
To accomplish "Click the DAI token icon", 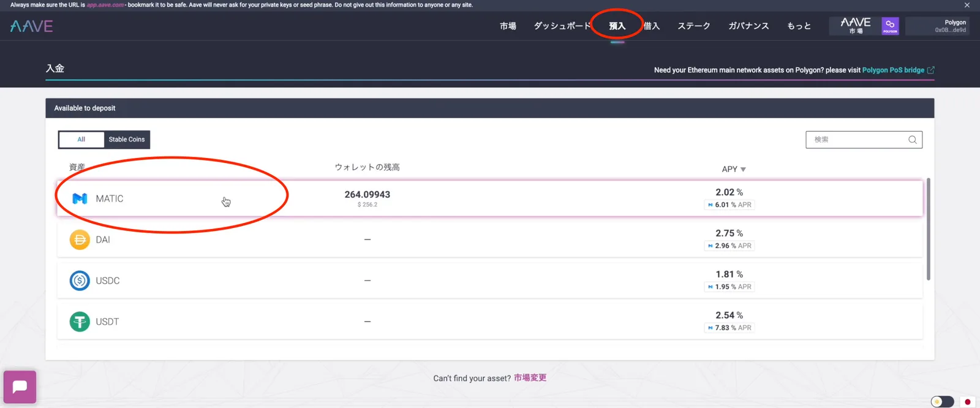I will [80, 240].
